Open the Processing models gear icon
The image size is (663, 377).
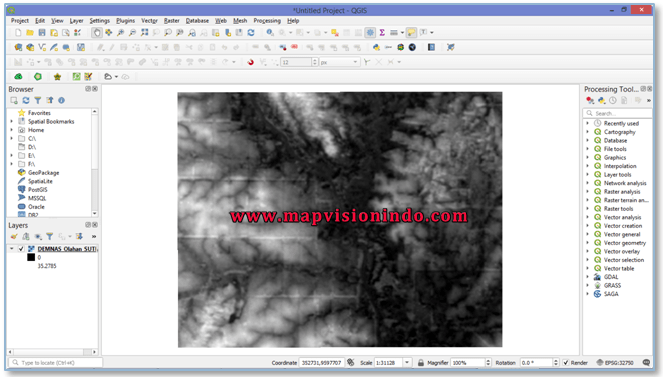point(590,100)
